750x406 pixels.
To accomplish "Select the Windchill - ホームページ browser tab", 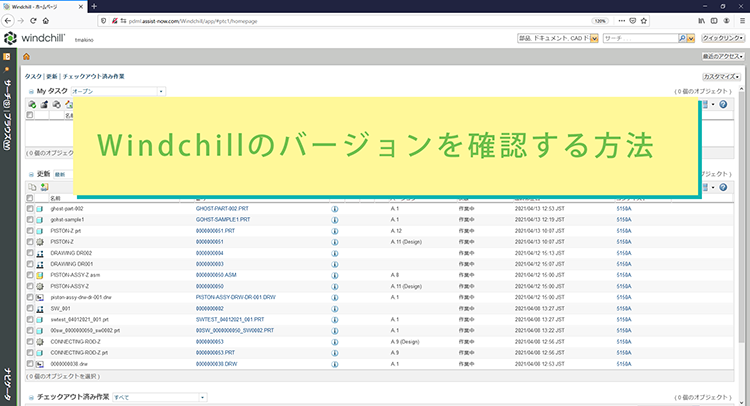I will point(43,7).
